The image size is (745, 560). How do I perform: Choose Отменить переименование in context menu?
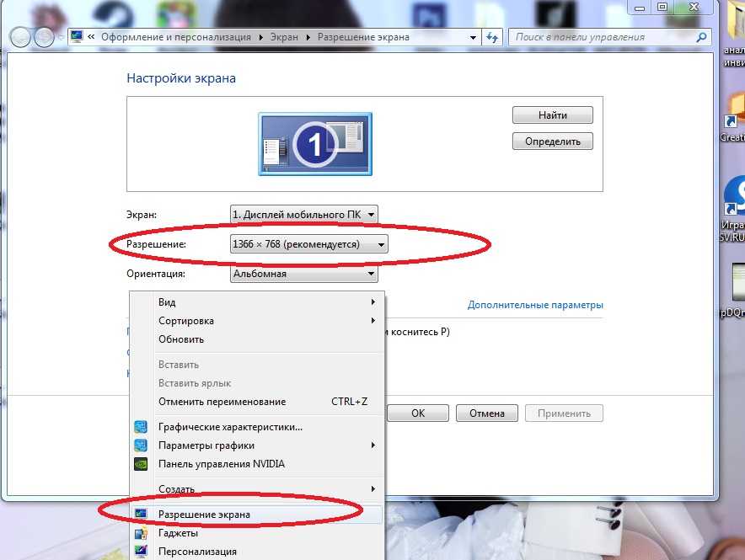coord(256,402)
